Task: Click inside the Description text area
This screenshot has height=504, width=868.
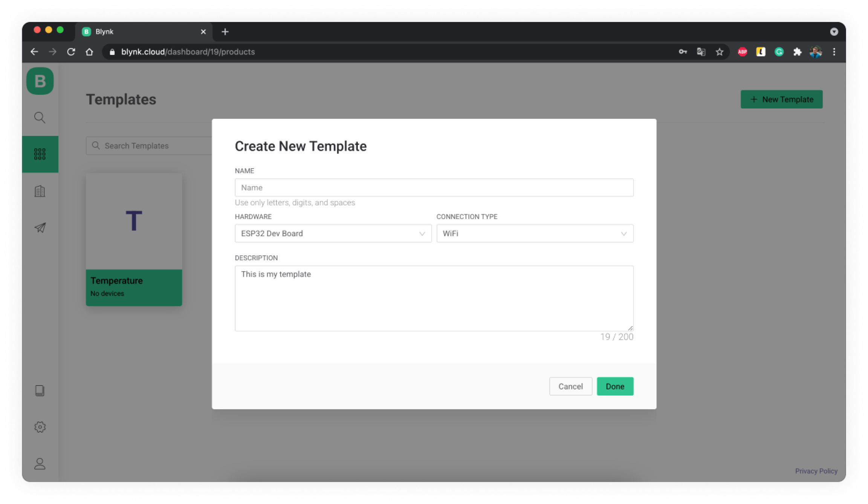Action: click(x=434, y=298)
